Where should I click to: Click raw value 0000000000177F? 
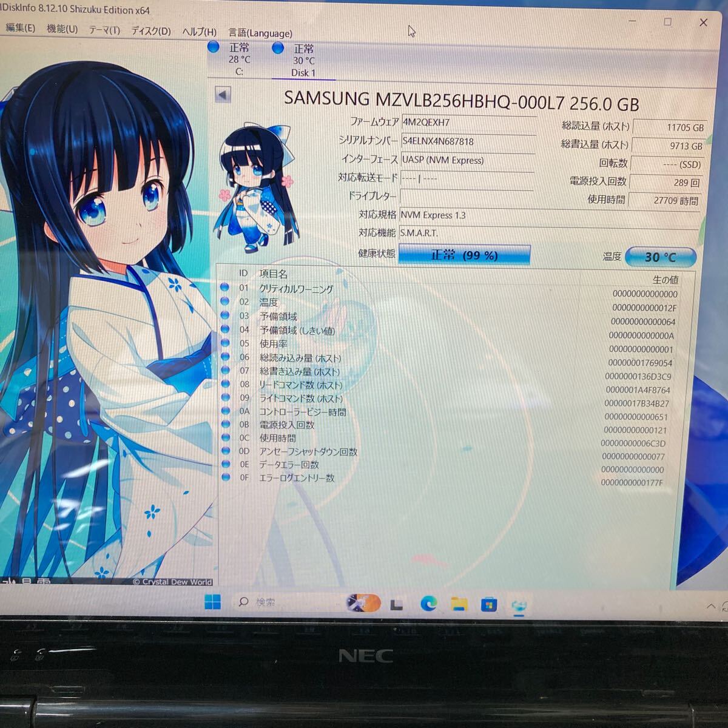coord(632,483)
